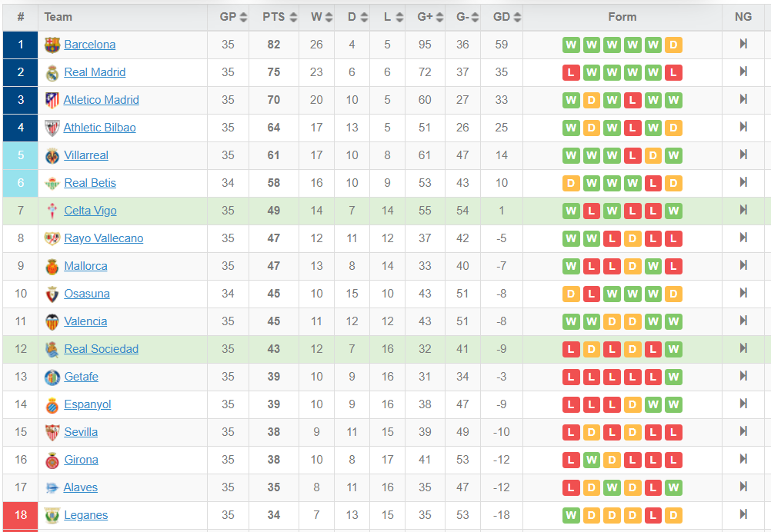Sort the table by W column
Image resolution: width=771 pixels, height=532 pixels.
pyautogui.click(x=322, y=17)
